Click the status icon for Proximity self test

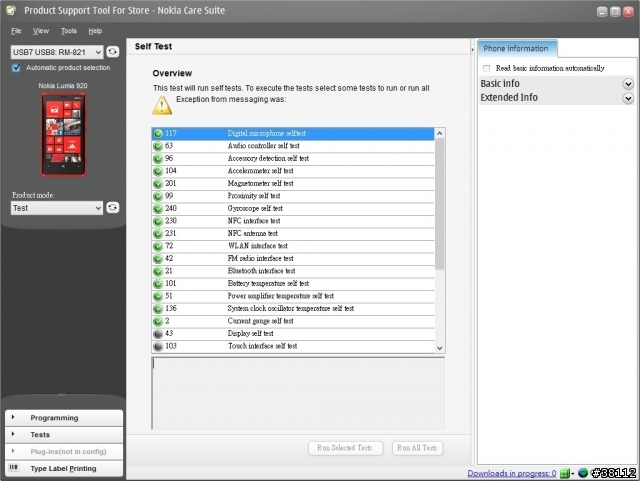pos(158,196)
